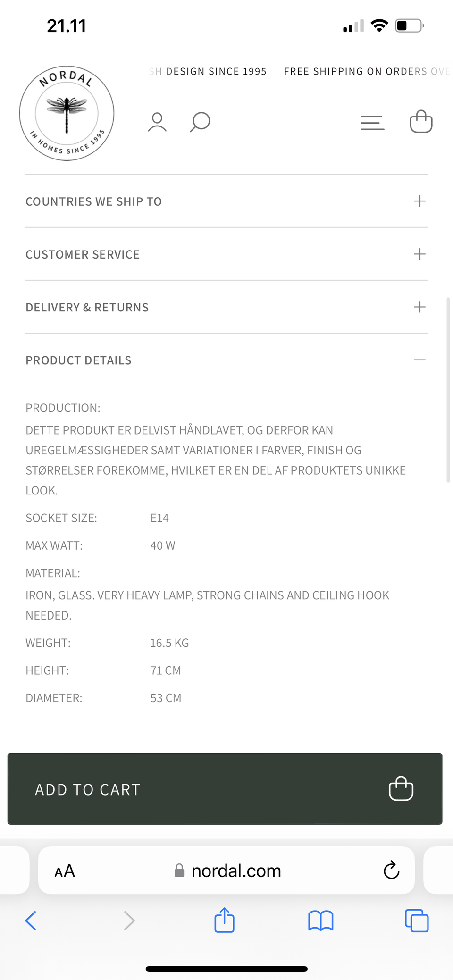Viewport: 453px width, 980px height.
Task: Open Safari share sheet
Action: coord(225,920)
